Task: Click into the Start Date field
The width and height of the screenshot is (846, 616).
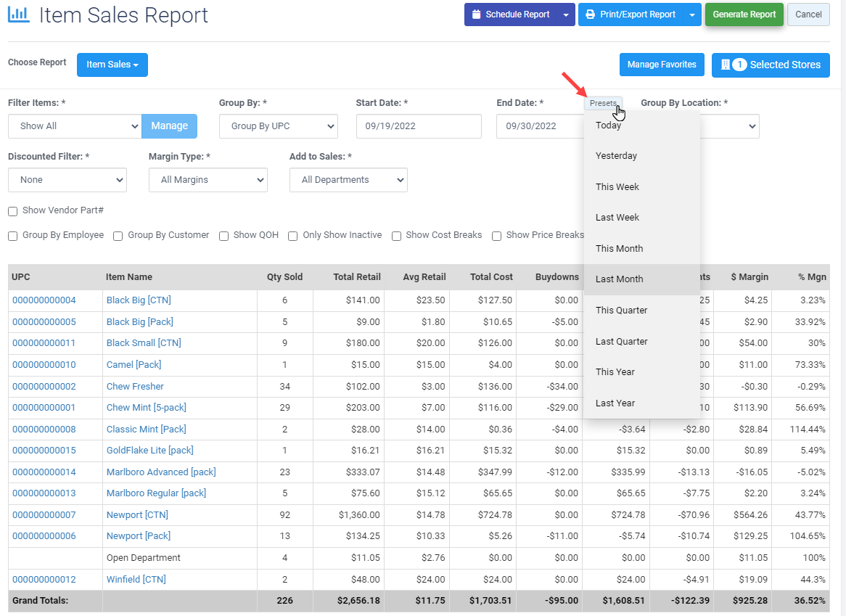Action: click(418, 126)
